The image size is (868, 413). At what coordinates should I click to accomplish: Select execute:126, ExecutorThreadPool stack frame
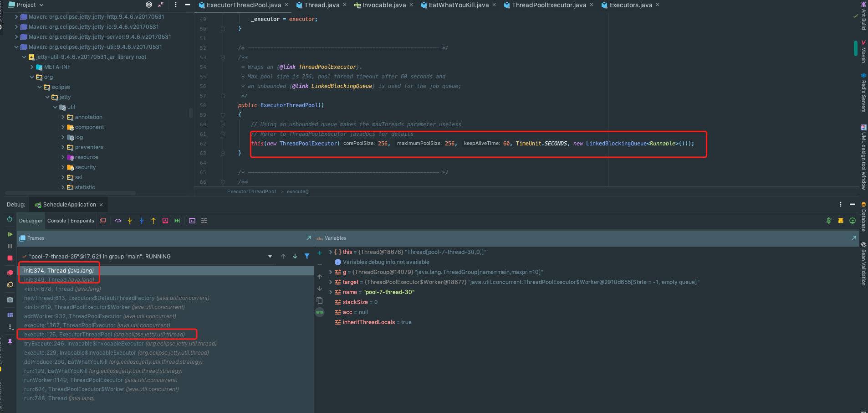click(x=104, y=335)
